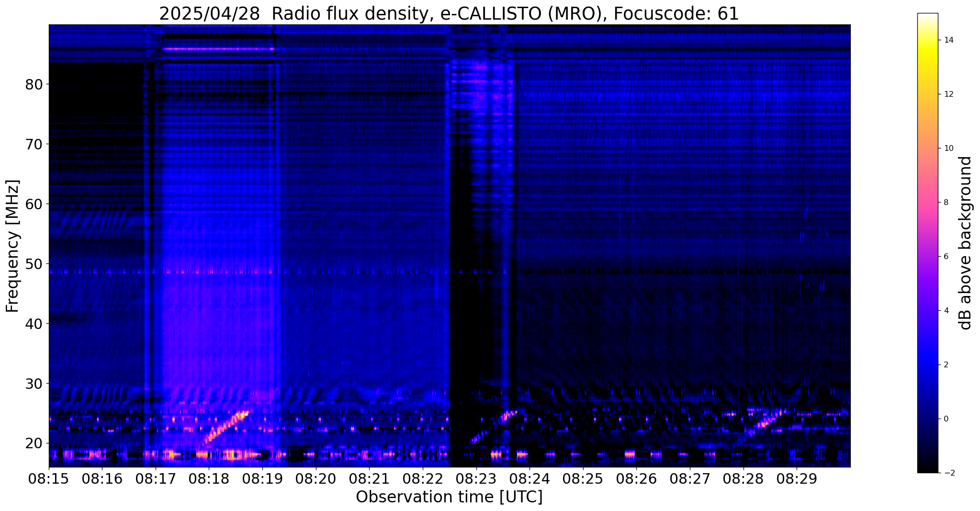This screenshot has height=511, width=980.
Task: Click the 08:17 time tick label
Action: coord(156,478)
